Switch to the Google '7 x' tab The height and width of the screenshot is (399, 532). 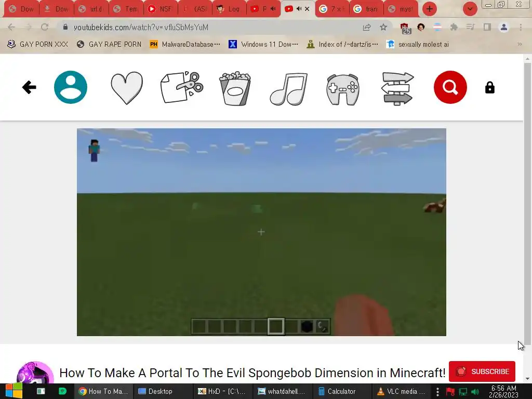pyautogui.click(x=332, y=9)
